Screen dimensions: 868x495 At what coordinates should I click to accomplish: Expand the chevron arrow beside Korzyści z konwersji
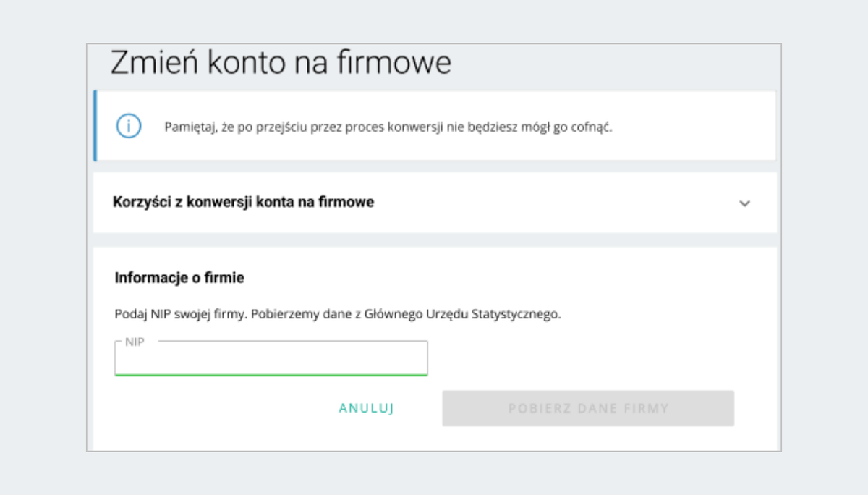(744, 203)
